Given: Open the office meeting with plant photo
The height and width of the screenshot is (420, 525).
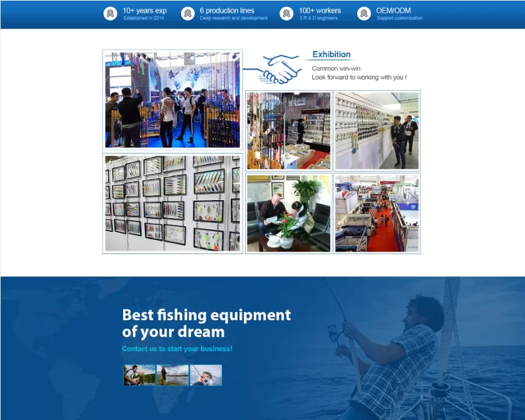Looking at the screenshot, I should click(289, 213).
